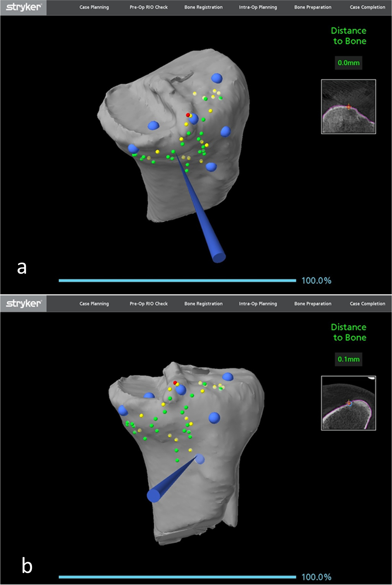Viewport: 392px width, 585px height.
Task: Open Case Planning tab in panel a
Action: (x=94, y=7)
